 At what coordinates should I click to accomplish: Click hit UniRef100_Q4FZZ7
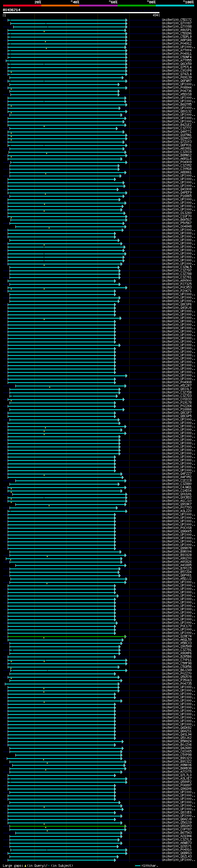pos(177,474)
